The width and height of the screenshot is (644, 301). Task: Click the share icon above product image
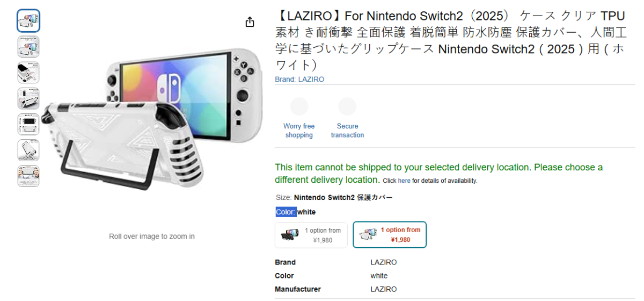pyautogui.click(x=250, y=22)
